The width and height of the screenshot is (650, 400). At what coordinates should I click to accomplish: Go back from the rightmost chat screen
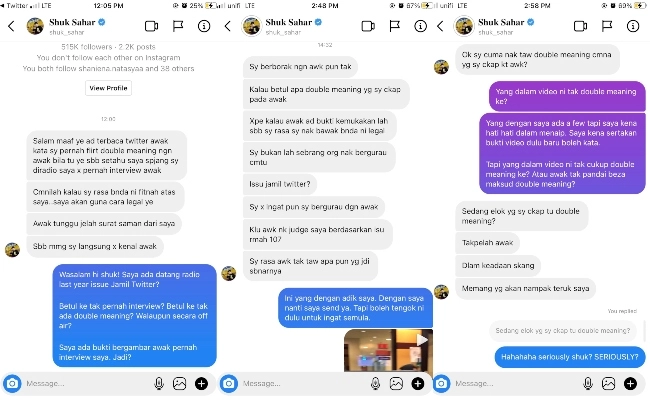point(440,27)
